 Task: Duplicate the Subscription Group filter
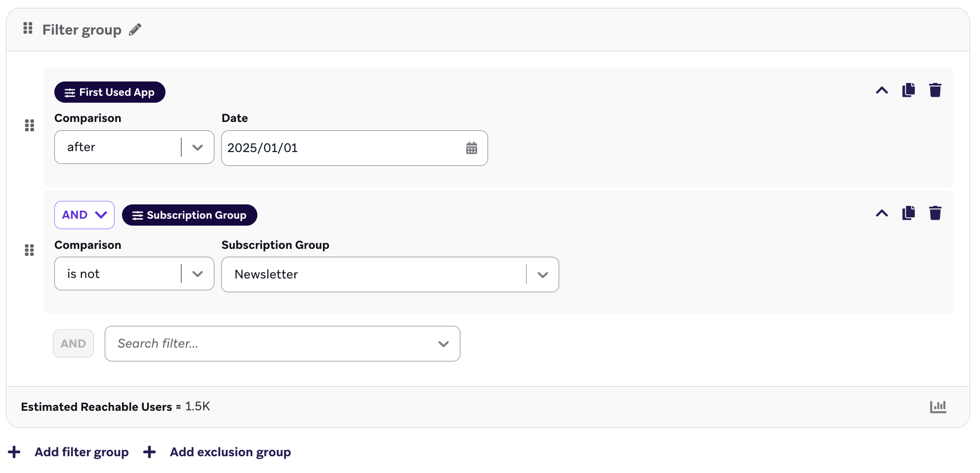908,213
